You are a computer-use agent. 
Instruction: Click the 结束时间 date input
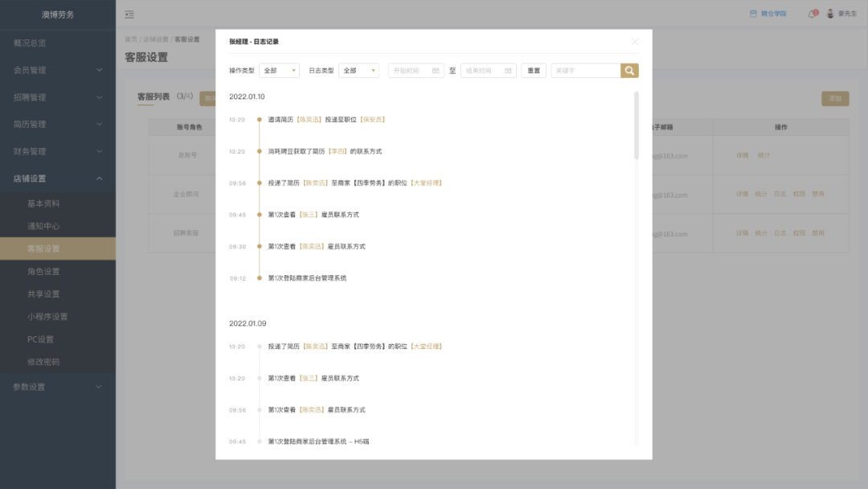489,70
